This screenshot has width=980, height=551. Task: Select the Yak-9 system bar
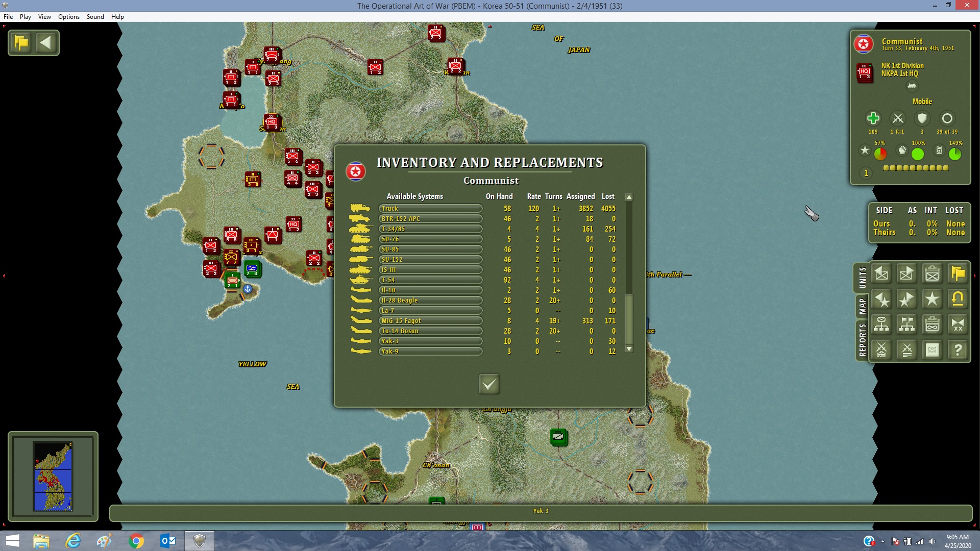pyautogui.click(x=430, y=352)
